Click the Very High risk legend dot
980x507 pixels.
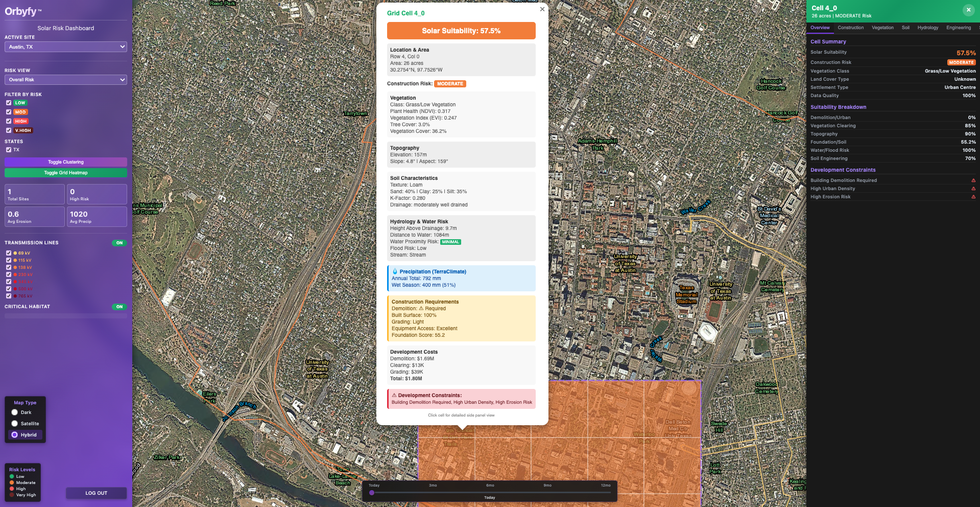click(x=12, y=495)
